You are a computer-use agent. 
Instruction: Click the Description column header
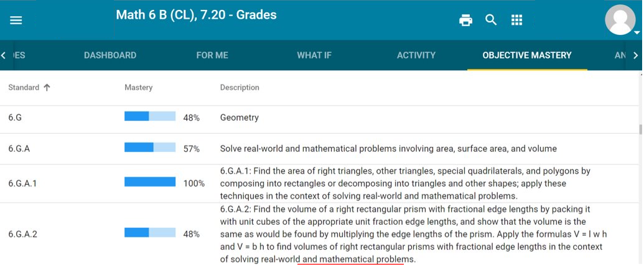tap(240, 87)
